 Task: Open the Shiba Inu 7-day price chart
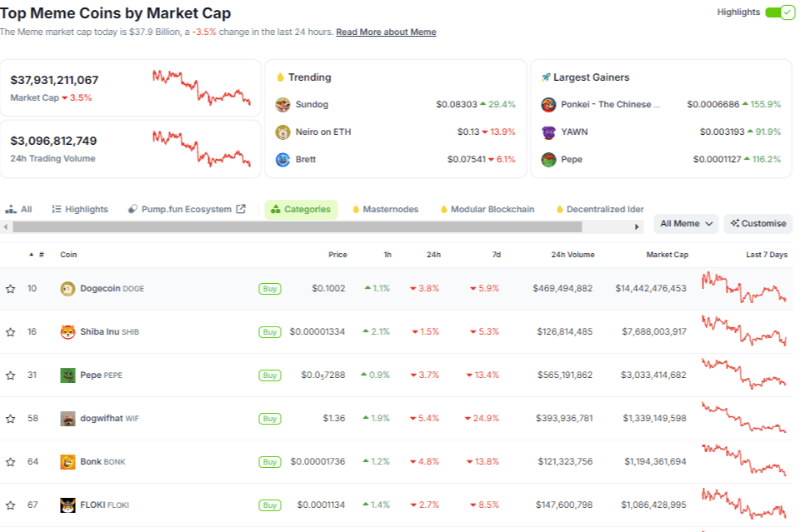pos(744,331)
